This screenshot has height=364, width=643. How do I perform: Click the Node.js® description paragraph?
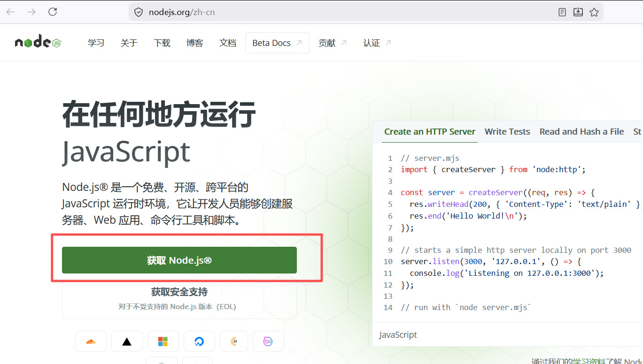point(178,204)
